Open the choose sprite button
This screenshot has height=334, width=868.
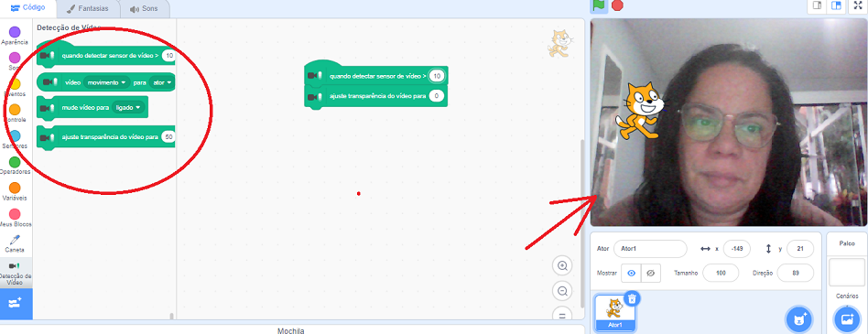(798, 319)
